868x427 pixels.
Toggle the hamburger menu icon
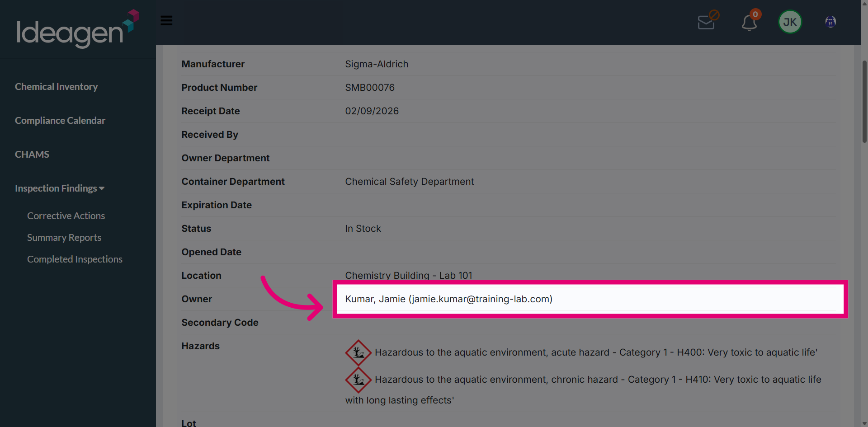(x=166, y=21)
